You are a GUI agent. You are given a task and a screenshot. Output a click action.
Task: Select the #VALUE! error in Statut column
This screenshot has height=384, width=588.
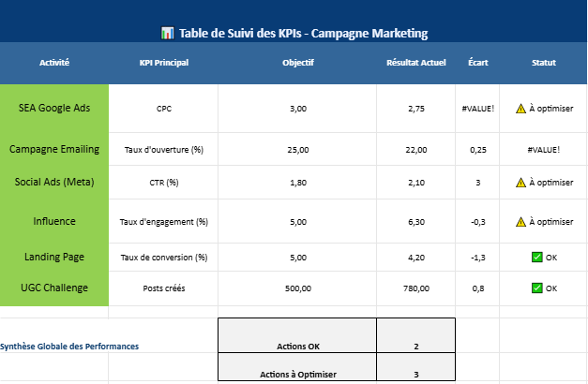point(543,150)
